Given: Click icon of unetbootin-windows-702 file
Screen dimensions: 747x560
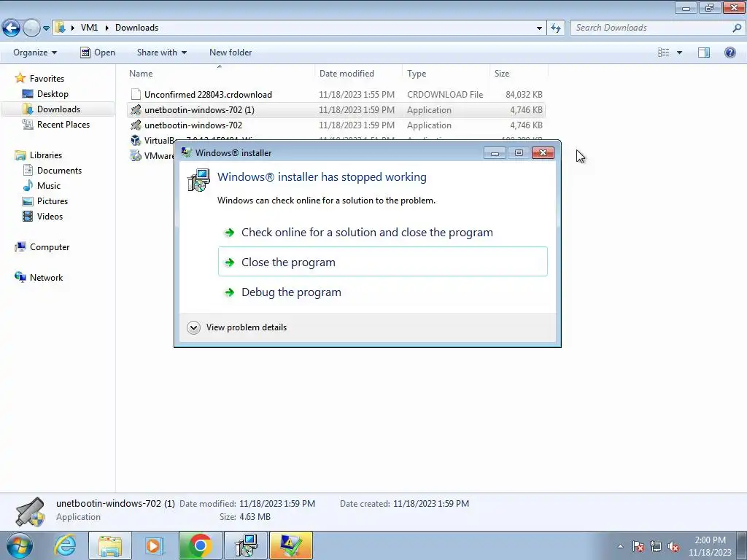Looking at the screenshot, I should [136, 125].
